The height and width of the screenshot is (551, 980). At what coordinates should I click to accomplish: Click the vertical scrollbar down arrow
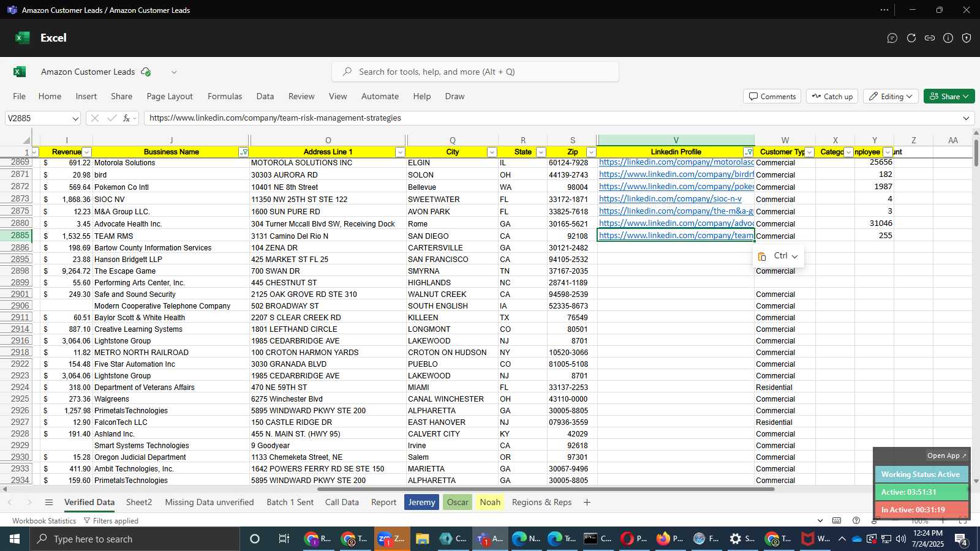(x=976, y=481)
